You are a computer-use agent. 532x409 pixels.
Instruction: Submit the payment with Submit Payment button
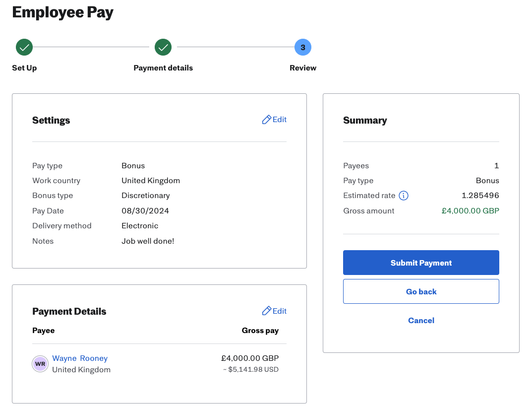421,263
